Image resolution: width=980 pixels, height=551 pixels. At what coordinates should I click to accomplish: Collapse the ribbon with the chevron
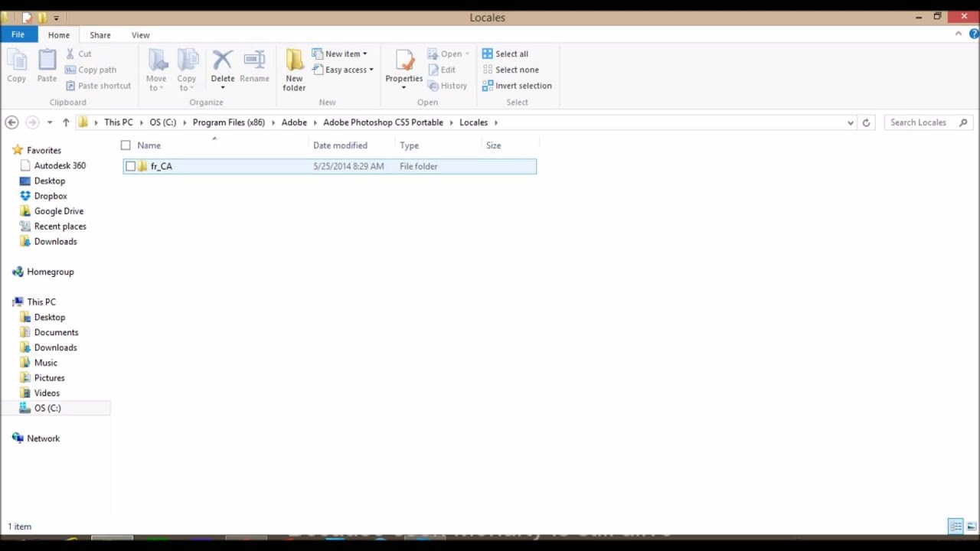[959, 34]
